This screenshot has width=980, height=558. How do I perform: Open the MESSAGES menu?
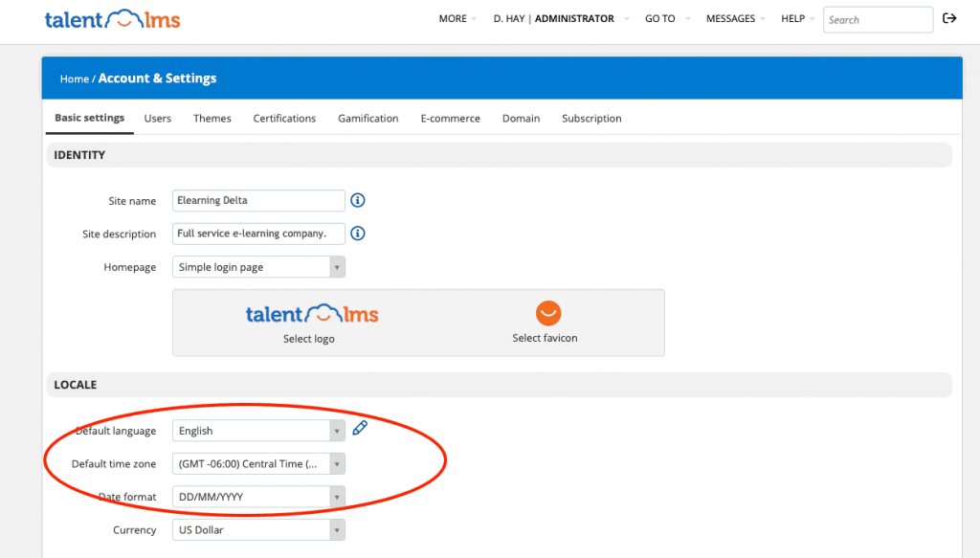point(731,17)
